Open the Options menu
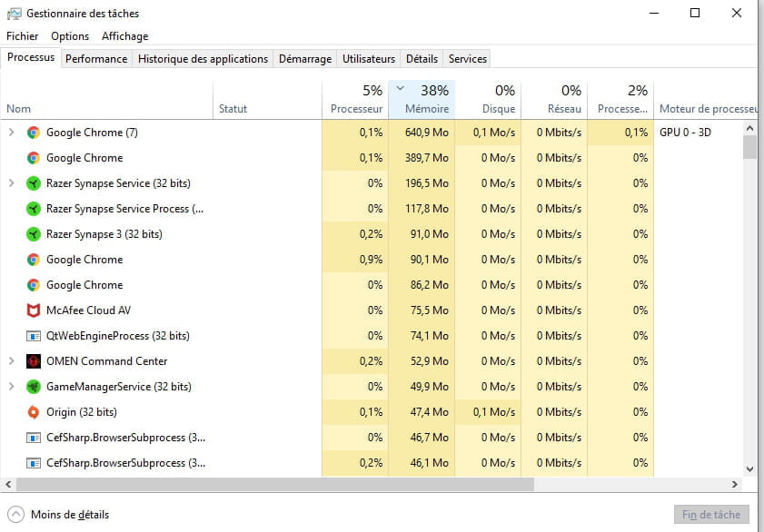 (70, 36)
